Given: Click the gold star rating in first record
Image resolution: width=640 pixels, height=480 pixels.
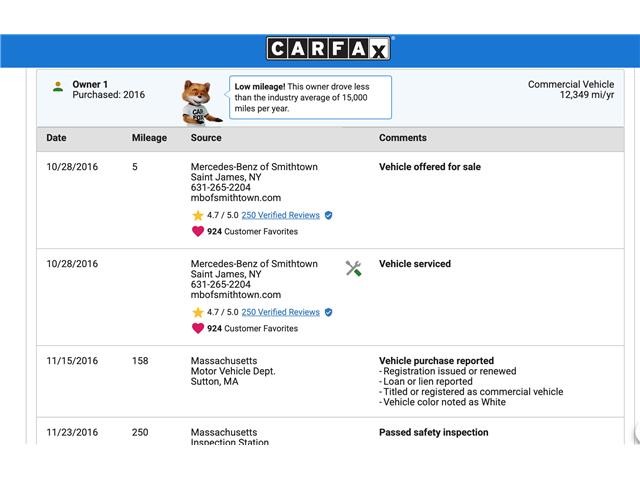Looking at the screenshot, I should point(198,215).
